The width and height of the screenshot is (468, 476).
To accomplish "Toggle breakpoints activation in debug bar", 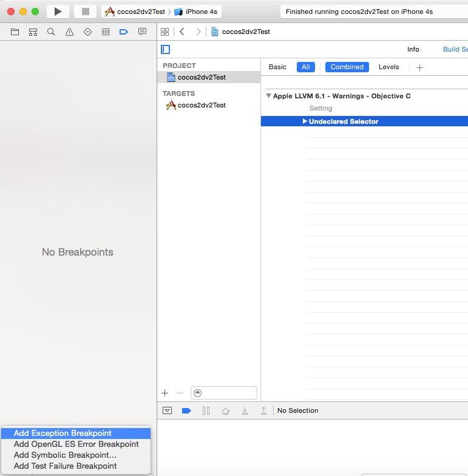I will tap(186, 410).
